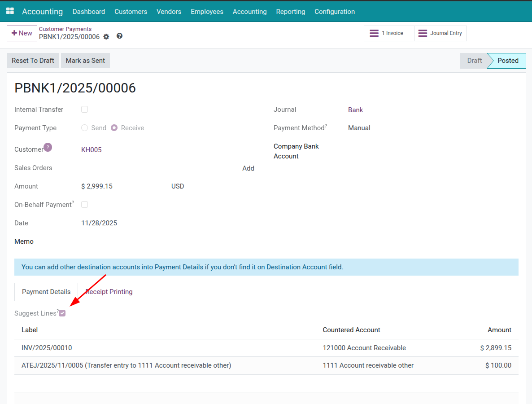Screen dimensions: 532x404
Task: Open the Customers dropdown menu
Action: [x=131, y=12]
